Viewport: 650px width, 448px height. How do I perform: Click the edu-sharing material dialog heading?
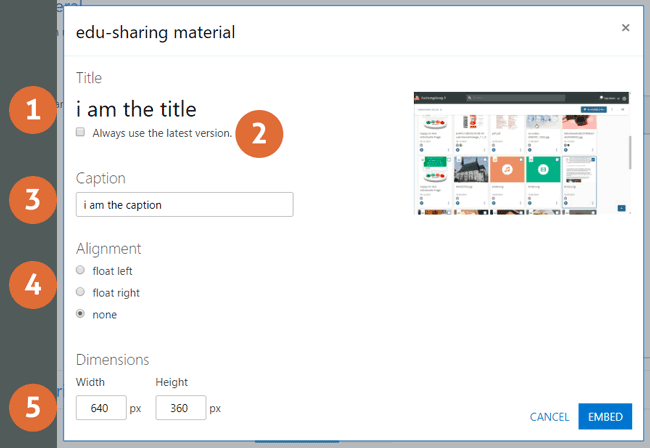pos(155,32)
